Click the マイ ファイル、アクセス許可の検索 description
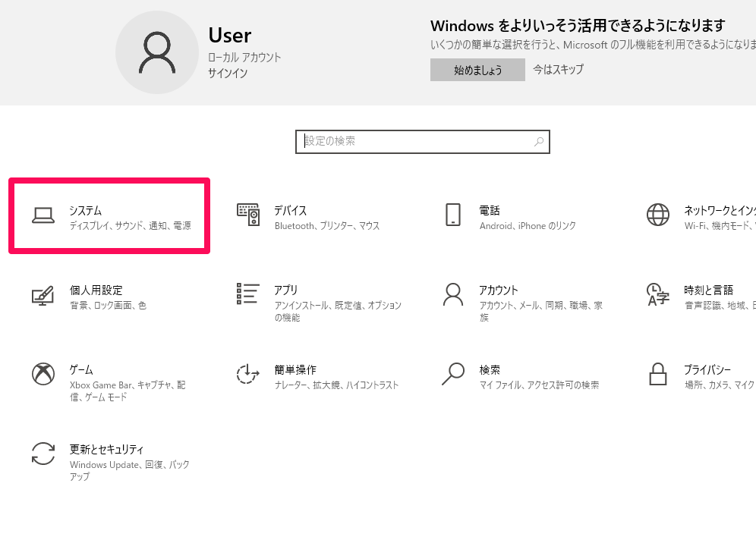 click(x=539, y=385)
